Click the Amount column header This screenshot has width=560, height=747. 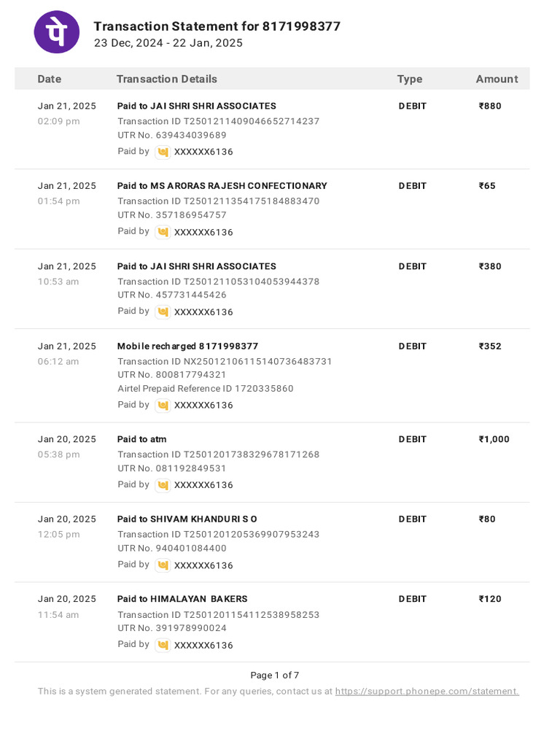pos(497,79)
